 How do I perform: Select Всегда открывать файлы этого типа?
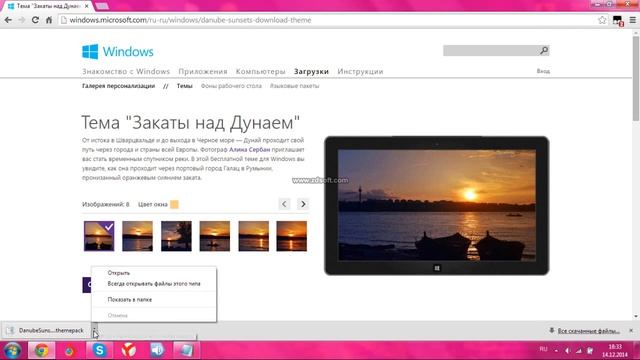click(154, 284)
